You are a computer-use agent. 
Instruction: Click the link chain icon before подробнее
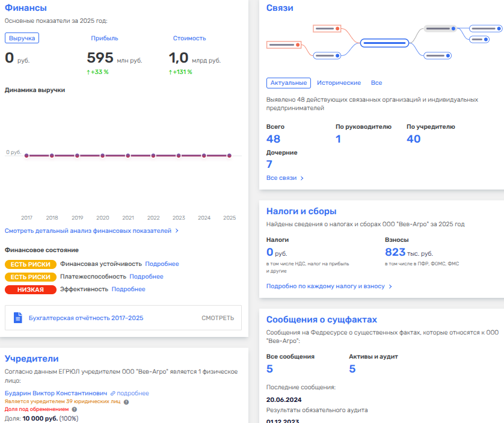point(113,394)
